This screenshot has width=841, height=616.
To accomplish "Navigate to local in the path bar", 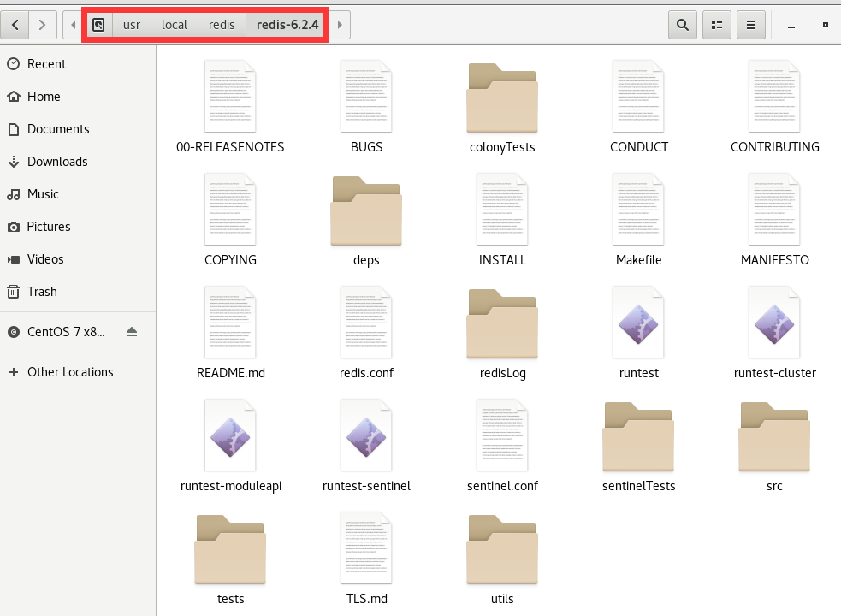I will (x=175, y=25).
